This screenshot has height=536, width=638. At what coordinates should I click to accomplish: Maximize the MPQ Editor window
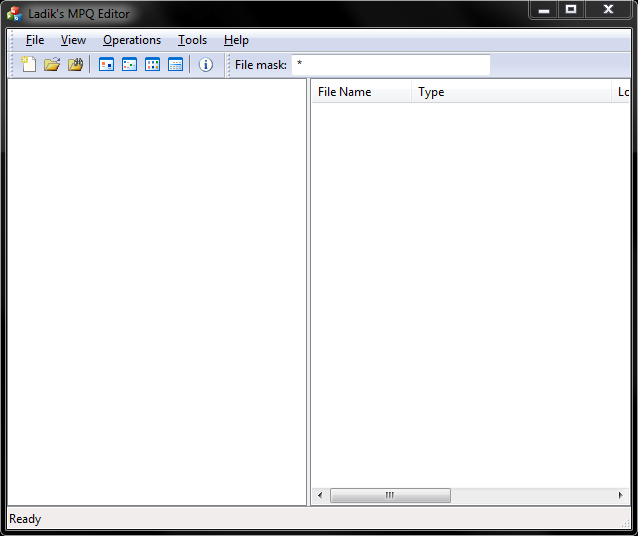(571, 10)
